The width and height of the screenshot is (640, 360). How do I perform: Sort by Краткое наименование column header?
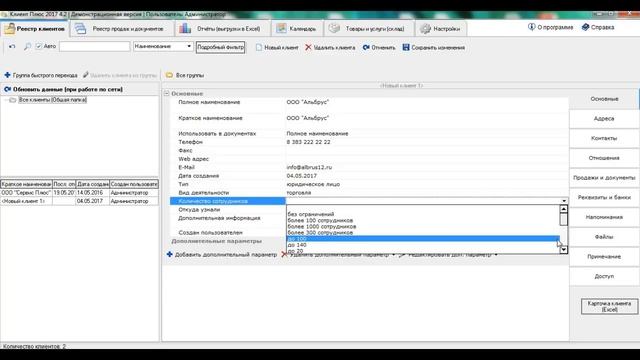(x=26, y=184)
